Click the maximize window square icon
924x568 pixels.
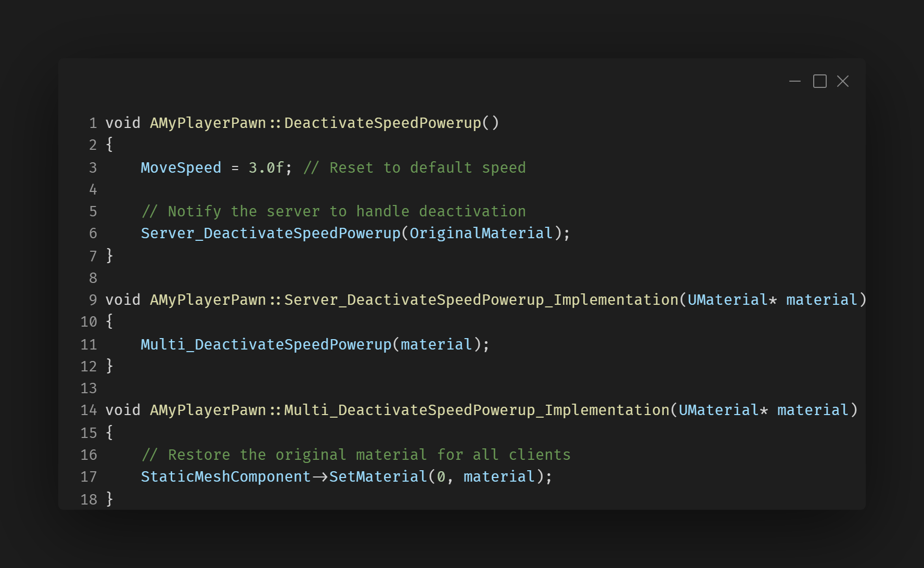(x=819, y=82)
